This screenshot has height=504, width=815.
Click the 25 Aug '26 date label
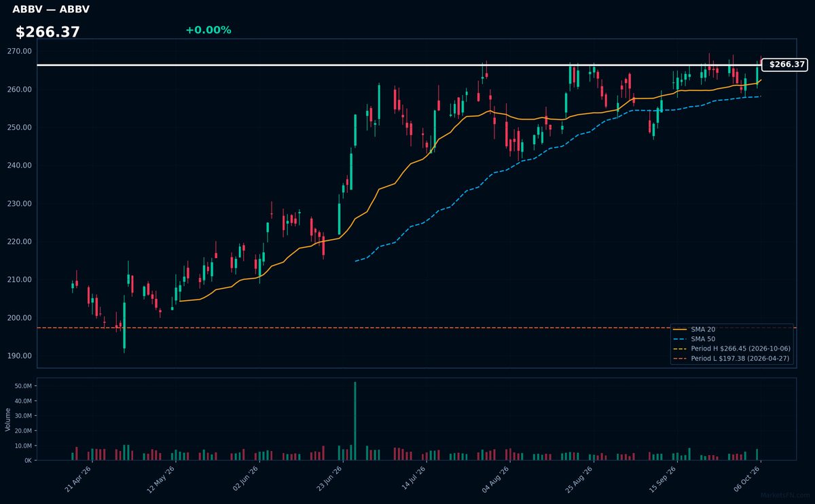coord(581,480)
